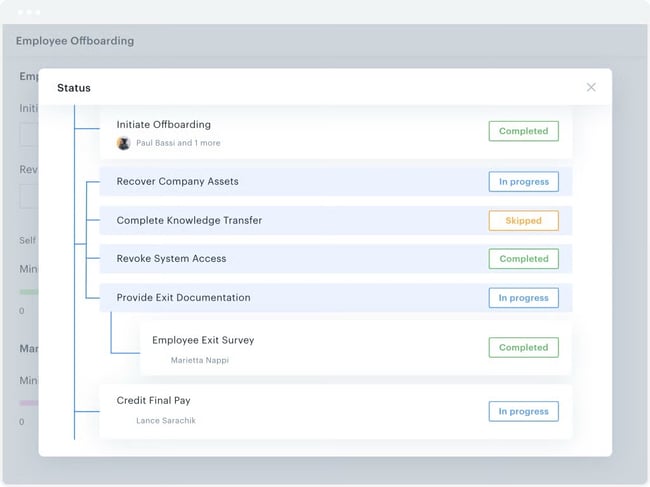This screenshot has height=487, width=650.
Task: Click In progress badge for Credit Final Pay
Action: [524, 411]
